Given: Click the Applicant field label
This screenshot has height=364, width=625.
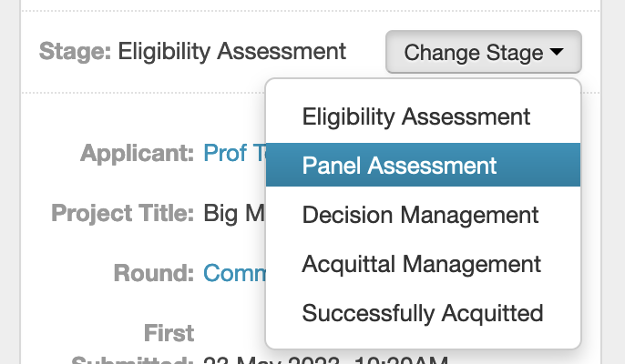Looking at the screenshot, I should tap(137, 152).
